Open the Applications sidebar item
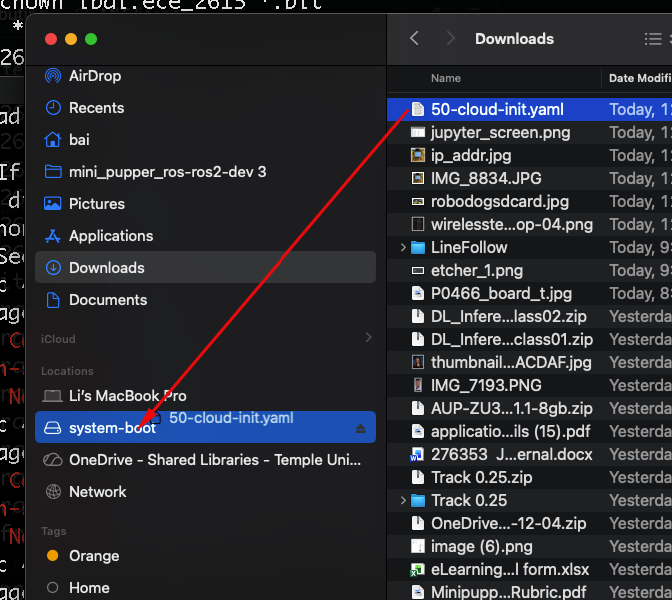 click(x=110, y=236)
